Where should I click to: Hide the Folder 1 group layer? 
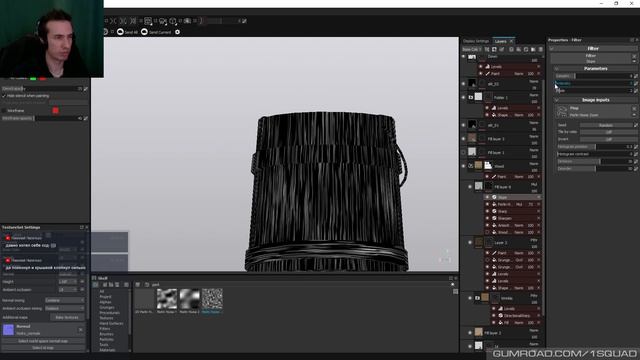(x=463, y=98)
